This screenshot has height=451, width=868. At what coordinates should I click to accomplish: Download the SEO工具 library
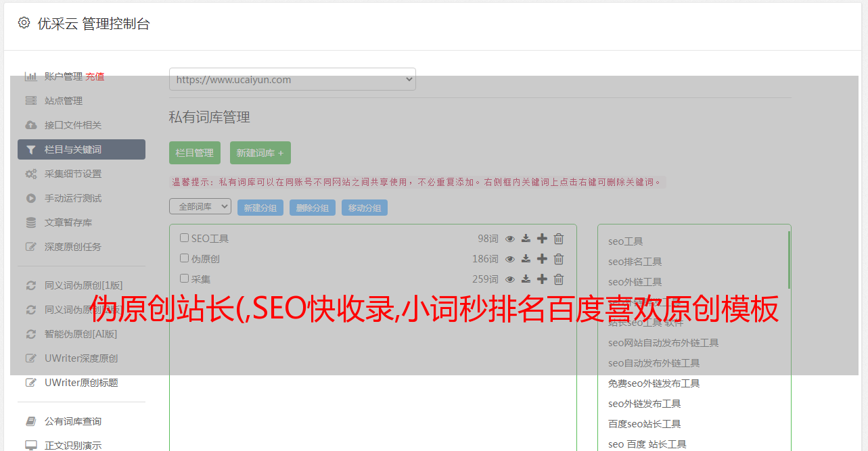pos(526,239)
